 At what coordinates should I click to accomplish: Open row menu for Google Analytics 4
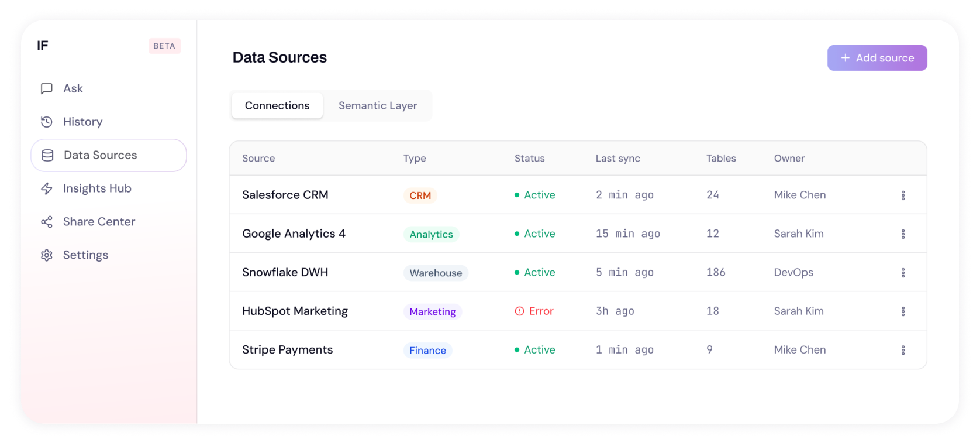coord(903,234)
